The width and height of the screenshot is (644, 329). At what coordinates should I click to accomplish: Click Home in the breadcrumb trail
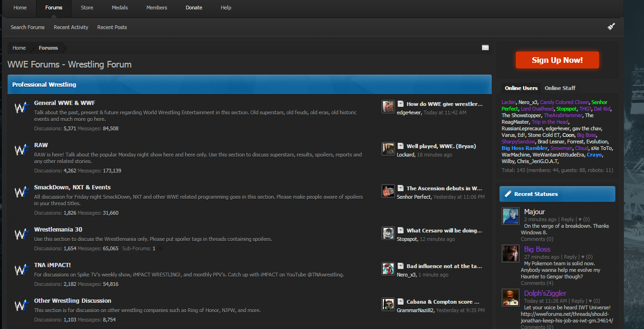(x=19, y=48)
